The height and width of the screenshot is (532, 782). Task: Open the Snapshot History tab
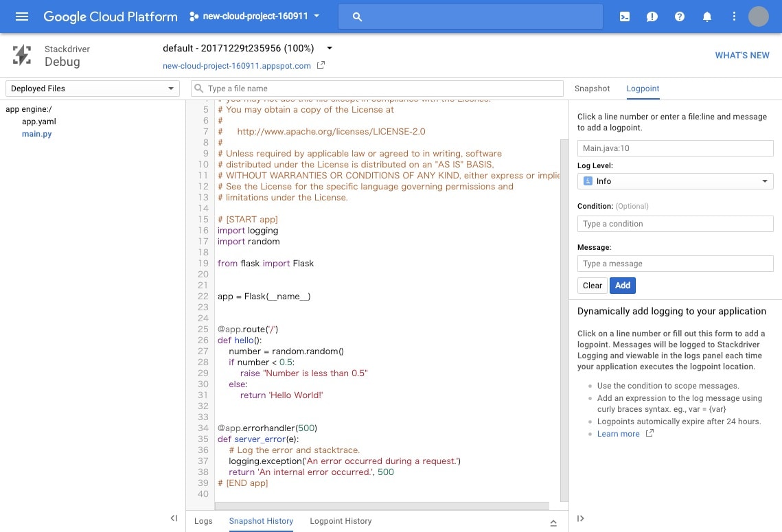[261, 521]
